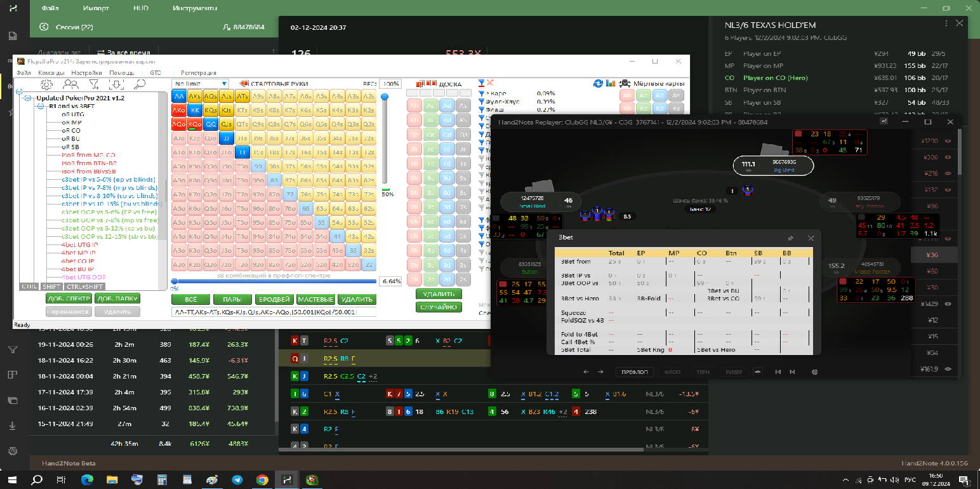The width and height of the screenshot is (980, 489).
Task: Click the download icon in Hand2Note sidebar
Action: (13, 425)
